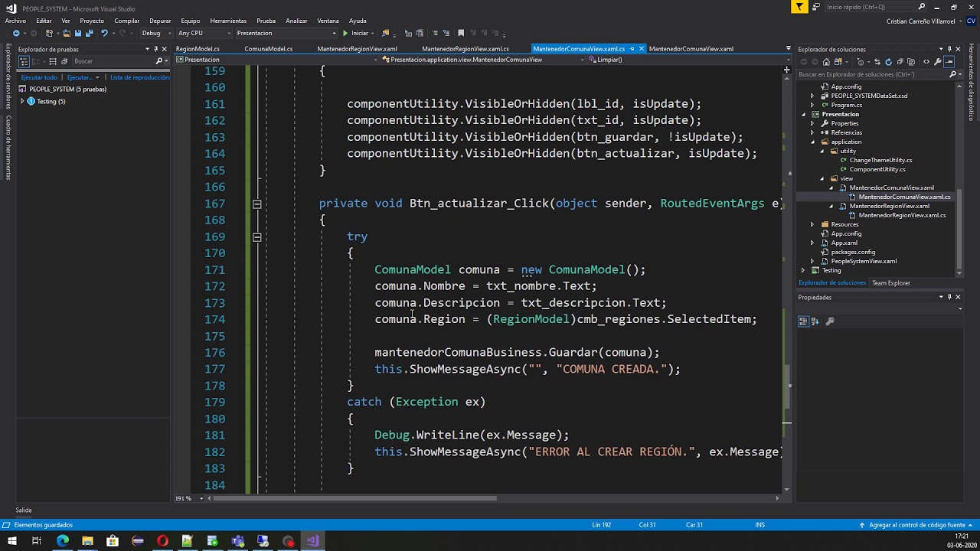The width and height of the screenshot is (980, 551).
Task: Click the Open File toolbar icon
Action: pyautogui.click(x=67, y=33)
